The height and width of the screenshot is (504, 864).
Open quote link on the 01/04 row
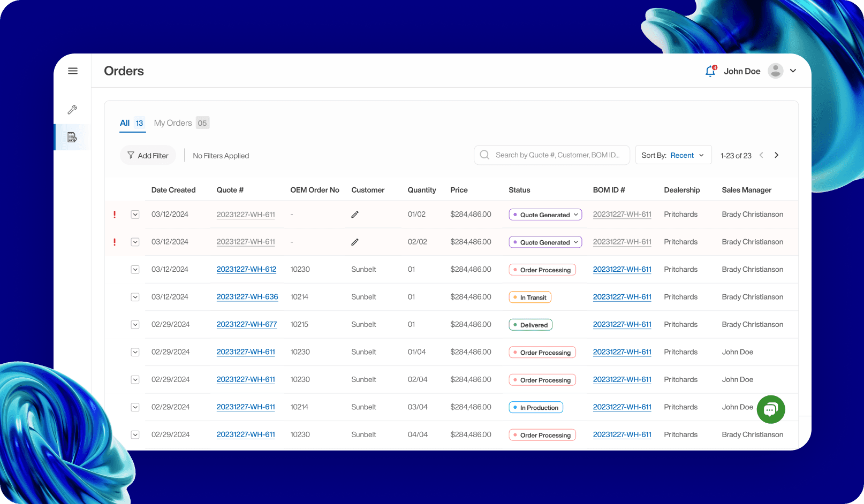[246, 352]
